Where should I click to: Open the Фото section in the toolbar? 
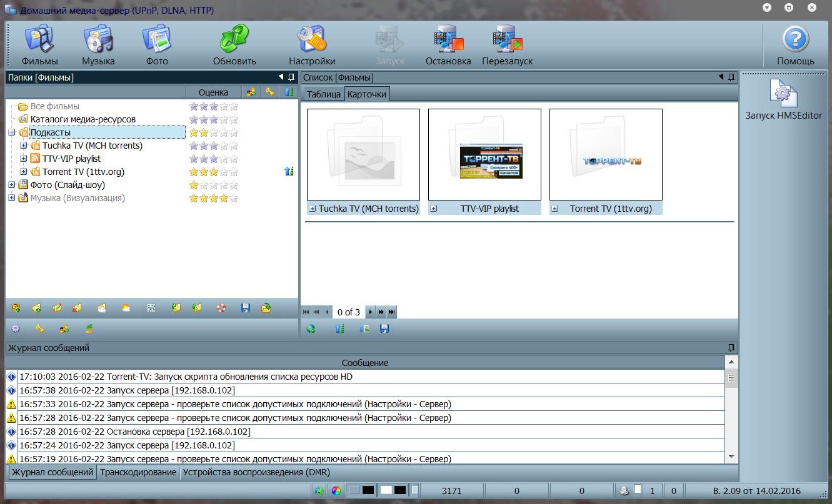coord(157,45)
